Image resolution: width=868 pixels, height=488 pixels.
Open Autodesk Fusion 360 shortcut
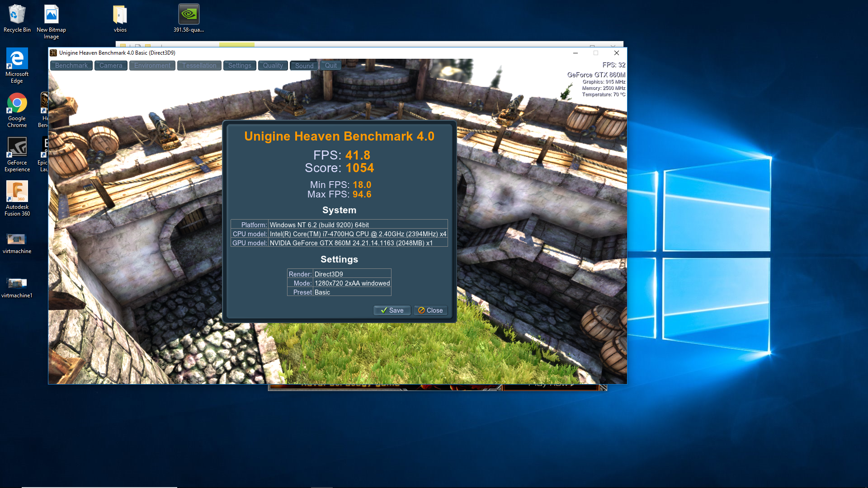pos(17,199)
